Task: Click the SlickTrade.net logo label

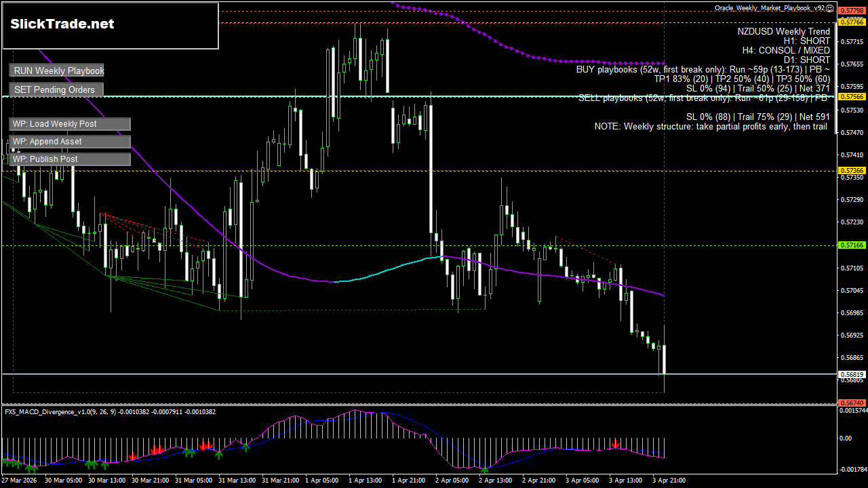Action: pos(62,24)
